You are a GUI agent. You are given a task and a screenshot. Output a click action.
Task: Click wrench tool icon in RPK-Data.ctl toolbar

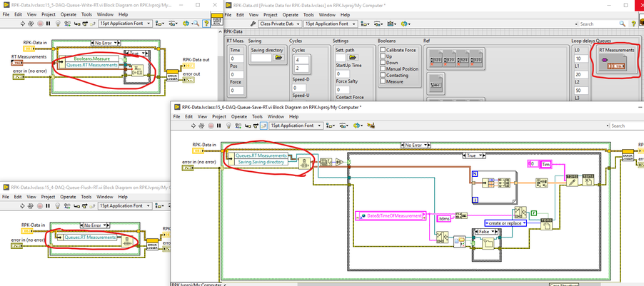253,24
